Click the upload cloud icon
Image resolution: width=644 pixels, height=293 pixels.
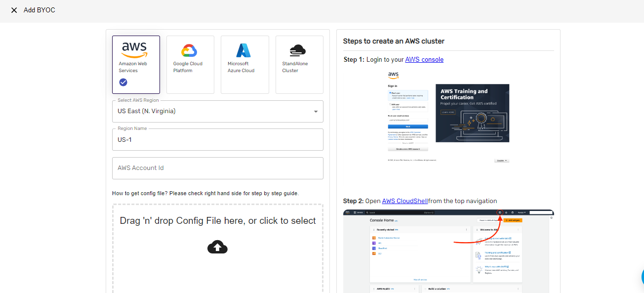[217, 247]
